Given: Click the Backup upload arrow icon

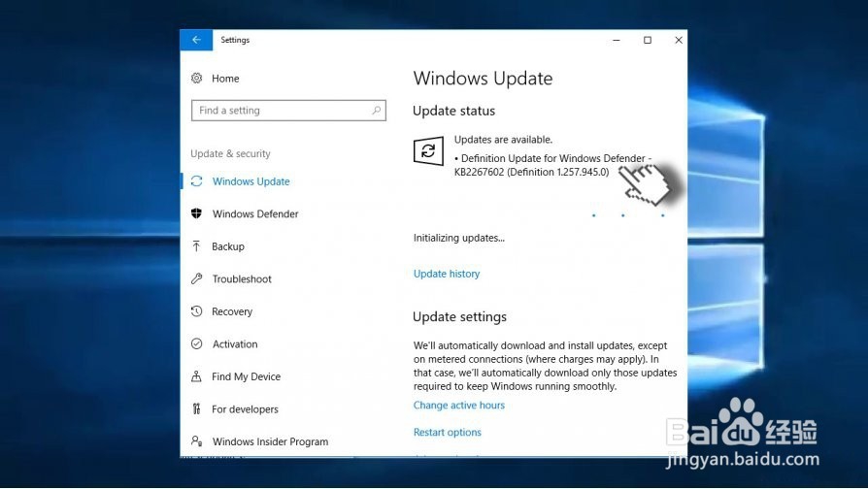Looking at the screenshot, I should pos(196,246).
